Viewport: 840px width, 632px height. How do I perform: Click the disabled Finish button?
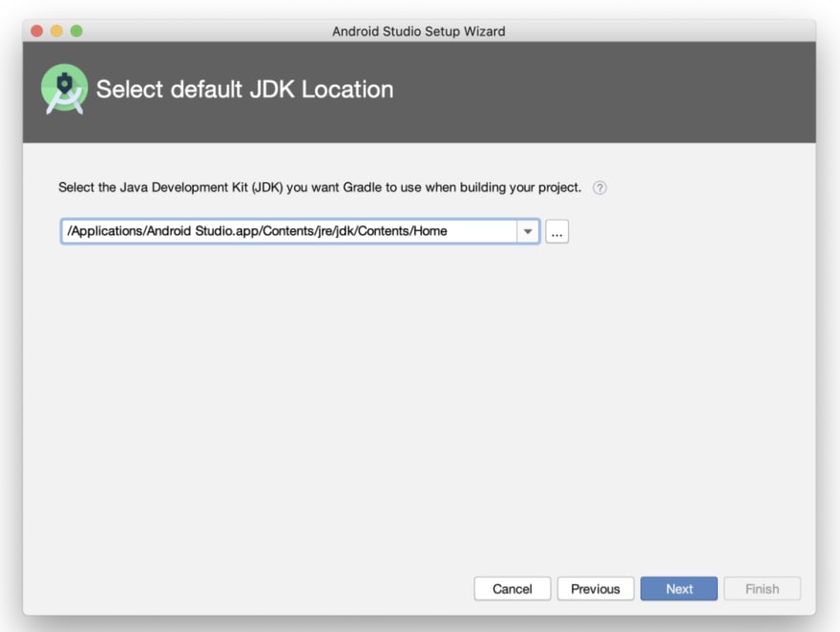pos(762,589)
